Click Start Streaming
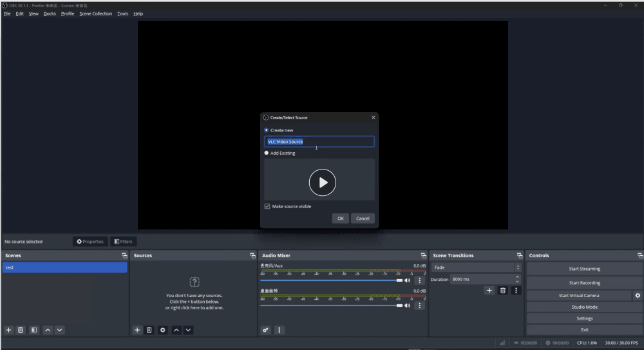Screen dimensions: 644x350 click(585, 269)
